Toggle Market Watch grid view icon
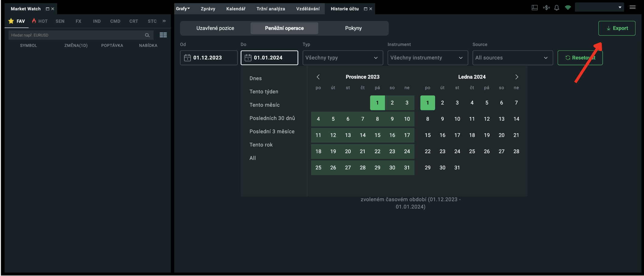 click(163, 35)
